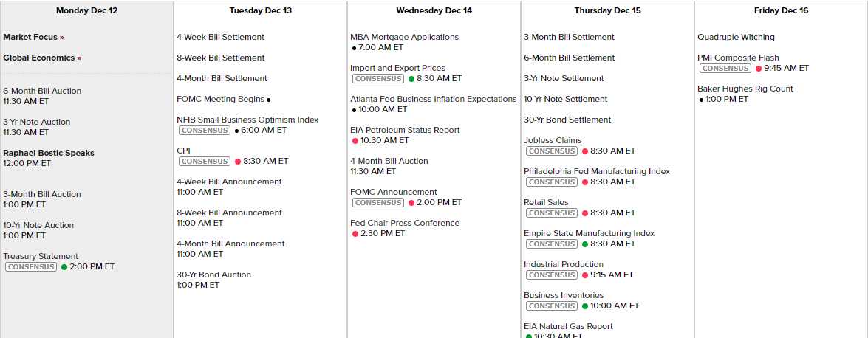Image resolution: width=868 pixels, height=338 pixels.
Task: Click black dot next to FOMC Meeting Begins
Action: [268, 100]
